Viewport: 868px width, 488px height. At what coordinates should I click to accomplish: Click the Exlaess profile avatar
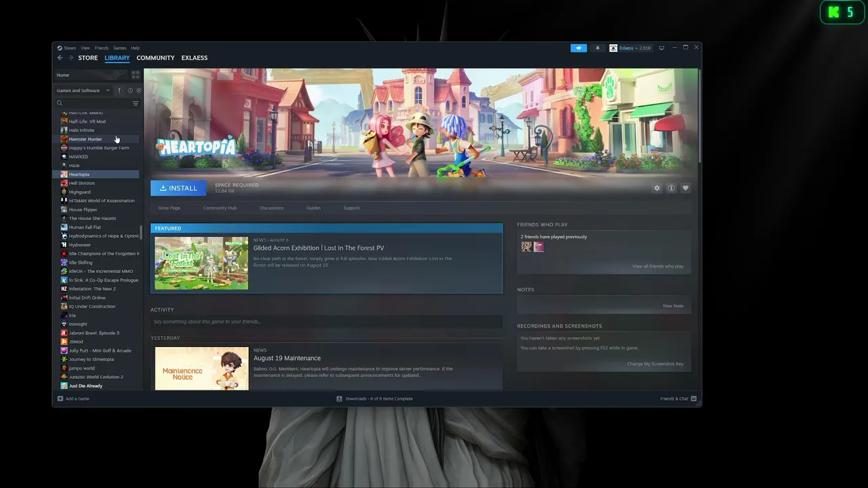pos(613,48)
